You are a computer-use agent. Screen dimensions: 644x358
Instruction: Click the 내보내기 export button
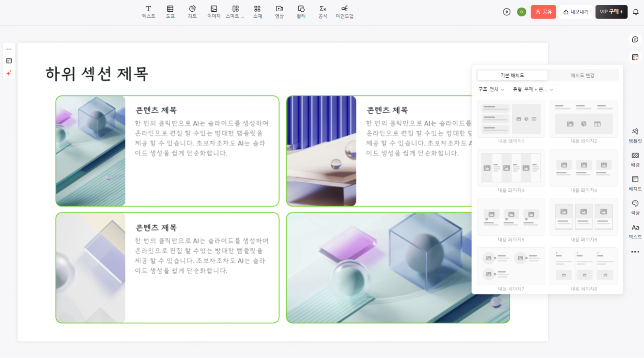pos(576,12)
